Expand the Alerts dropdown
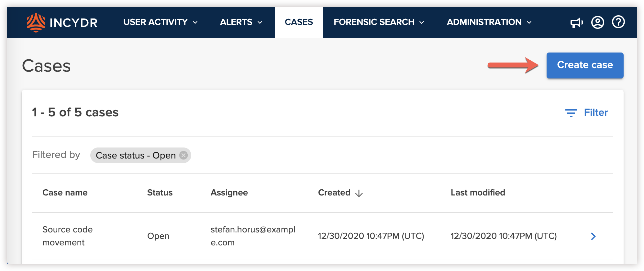 [x=240, y=22]
